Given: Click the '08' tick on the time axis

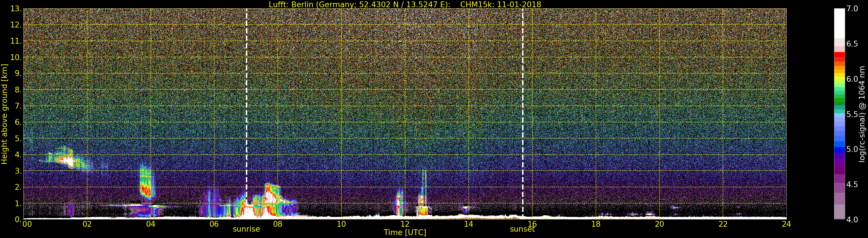Looking at the screenshot, I should click(x=278, y=224).
